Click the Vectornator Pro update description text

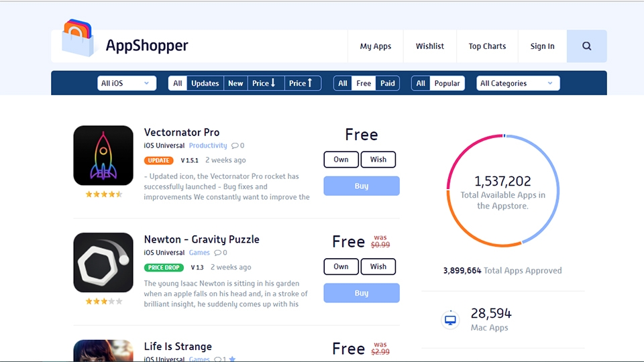point(227,187)
